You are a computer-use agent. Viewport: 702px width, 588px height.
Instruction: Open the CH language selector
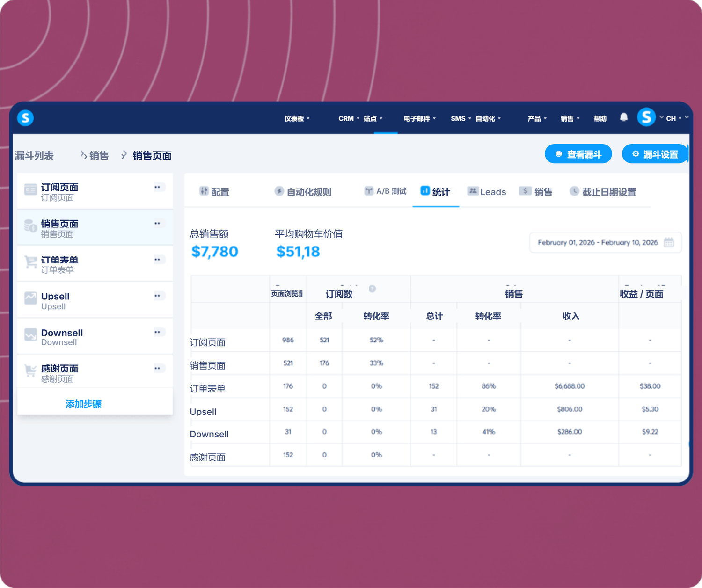(673, 118)
